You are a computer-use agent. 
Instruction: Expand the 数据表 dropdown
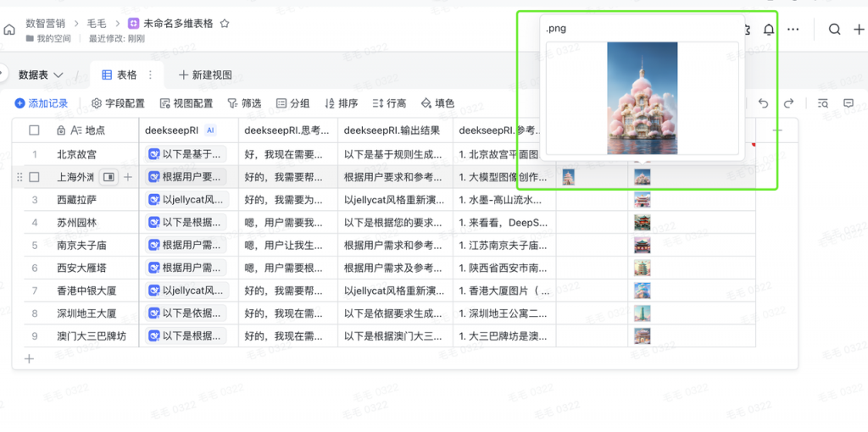(x=41, y=75)
